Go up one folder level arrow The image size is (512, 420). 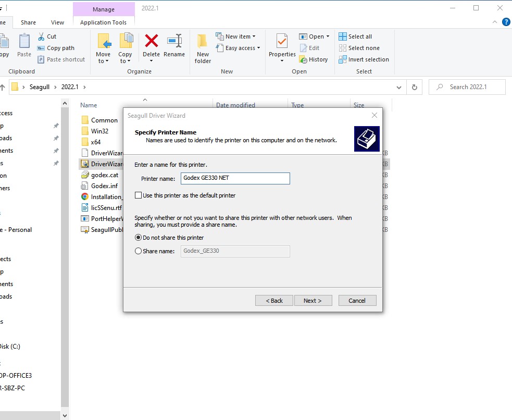[x=3, y=87]
